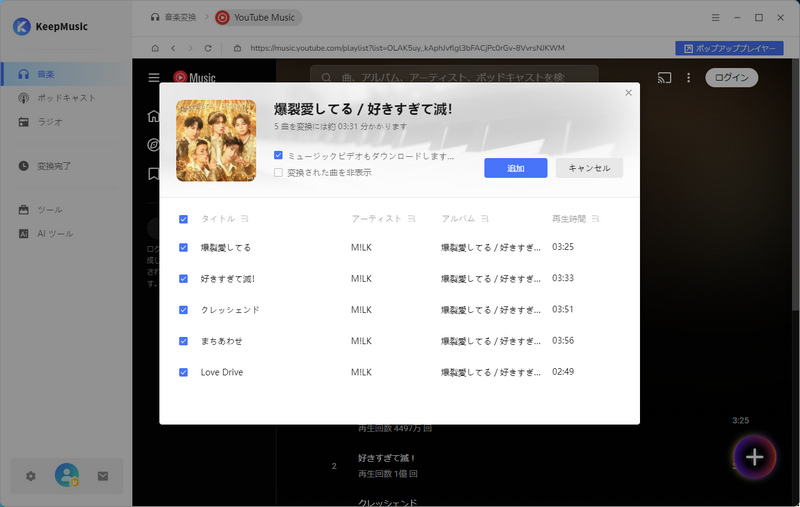Click the YouTube Music logo

coord(194,78)
